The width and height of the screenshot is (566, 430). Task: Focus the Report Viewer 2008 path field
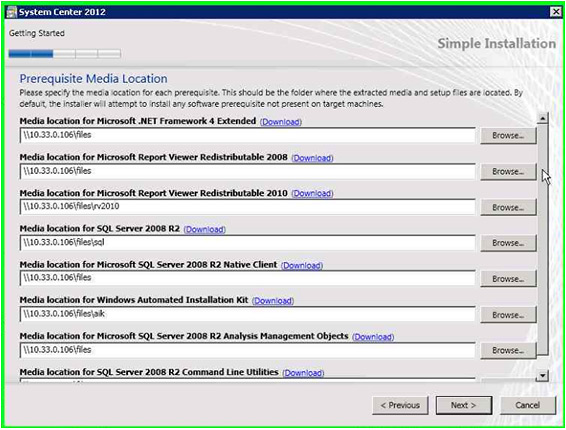click(248, 171)
